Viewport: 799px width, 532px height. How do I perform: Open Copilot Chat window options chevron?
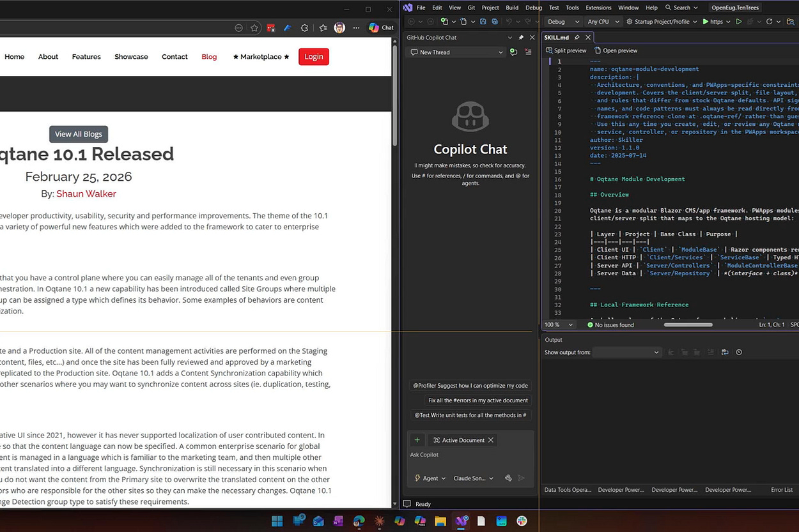pos(510,38)
